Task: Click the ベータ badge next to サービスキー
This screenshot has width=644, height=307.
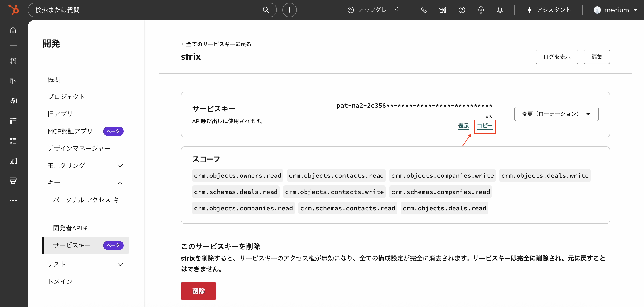Action: 113,245
